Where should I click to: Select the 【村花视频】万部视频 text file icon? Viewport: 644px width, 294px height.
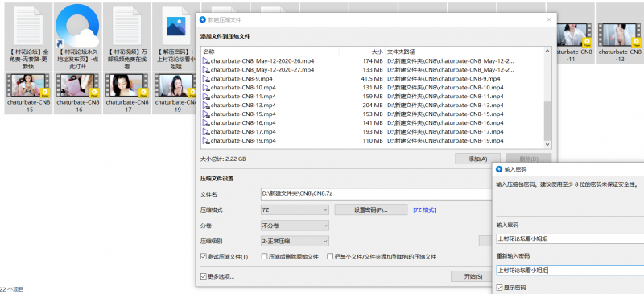127,26
